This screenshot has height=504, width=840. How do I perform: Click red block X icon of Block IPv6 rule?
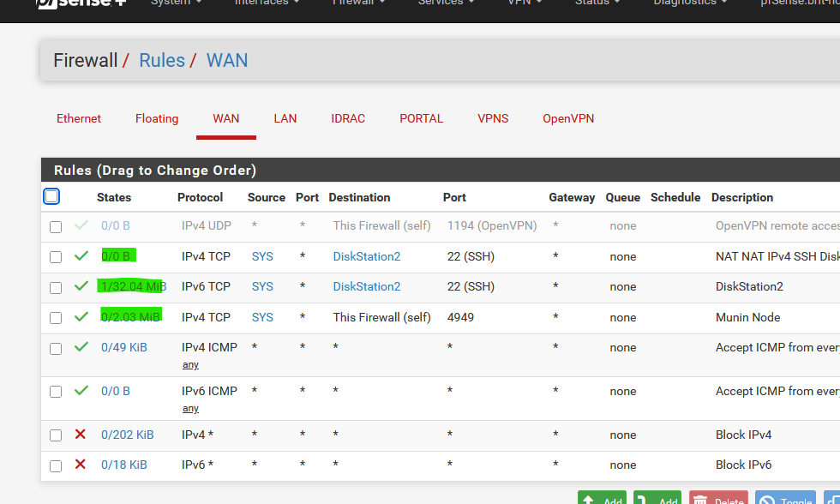81,464
